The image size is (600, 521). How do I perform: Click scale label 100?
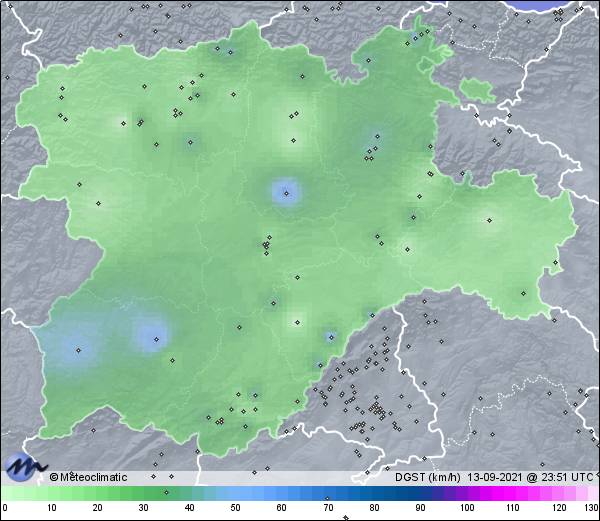[x=467, y=508]
